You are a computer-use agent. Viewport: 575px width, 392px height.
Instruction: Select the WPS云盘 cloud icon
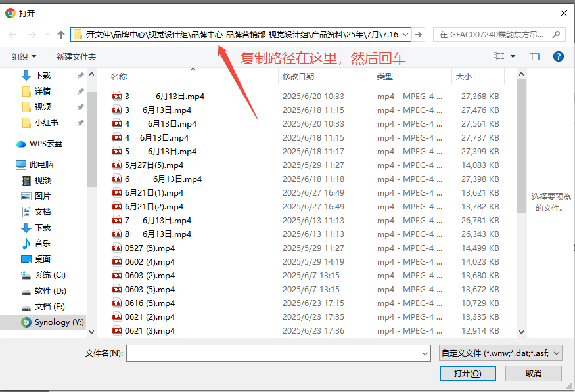(x=21, y=144)
